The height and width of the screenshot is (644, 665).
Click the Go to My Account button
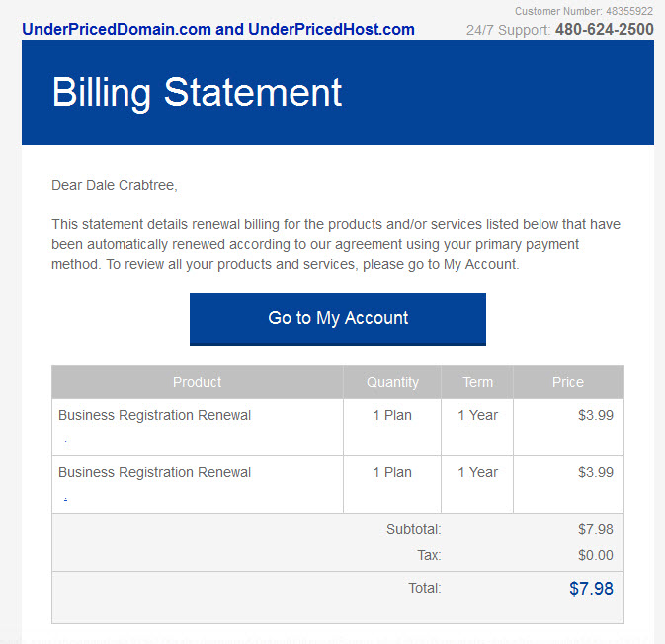pyautogui.click(x=338, y=319)
